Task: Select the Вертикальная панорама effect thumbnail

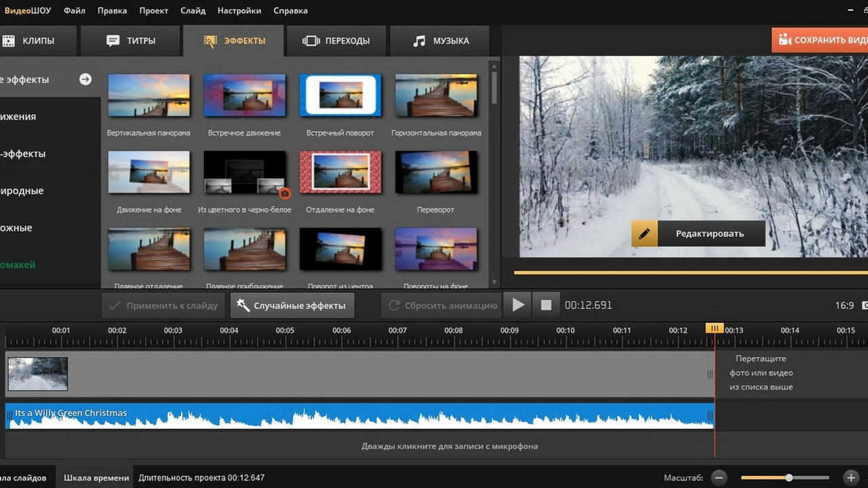Action: [149, 96]
